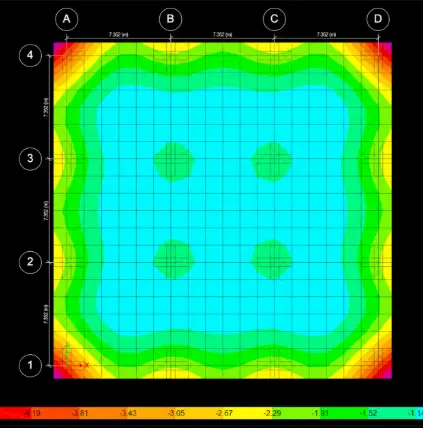Screen dimensions: 423x428
Task: Select grid bubble 1 on left
Action: 30,365
